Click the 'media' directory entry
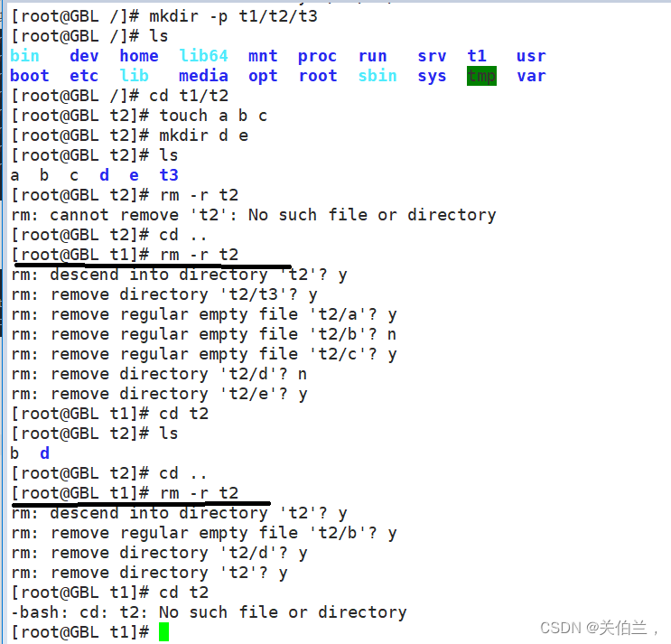Viewport: 671px width, 644px height. tap(204, 76)
